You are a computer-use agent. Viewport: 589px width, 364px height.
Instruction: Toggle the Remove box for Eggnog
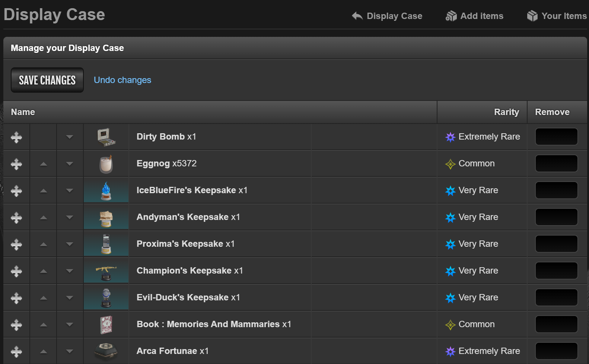556,163
